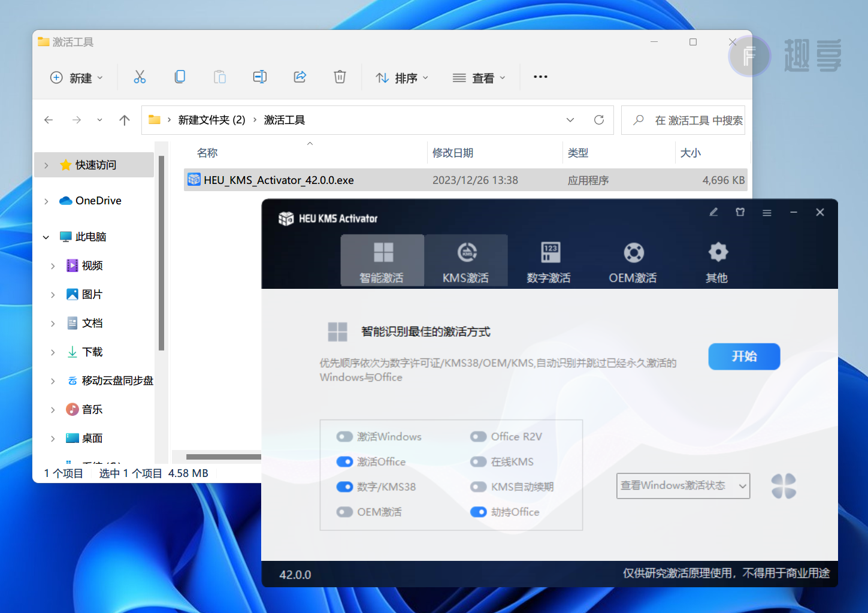Click the exe file icon for HEU_KMS_Activator

pos(193,179)
